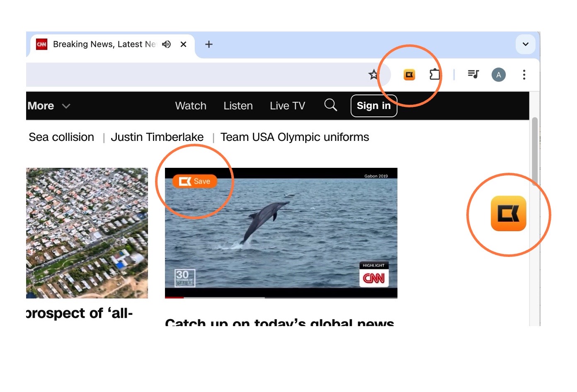The height and width of the screenshot is (392, 577).
Task: Click the video progress bar
Action: pyautogui.click(x=281, y=297)
